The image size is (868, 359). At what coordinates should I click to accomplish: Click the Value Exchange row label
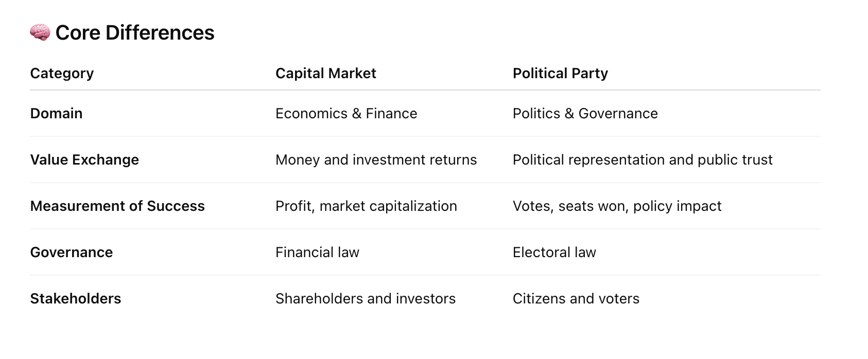tap(84, 160)
